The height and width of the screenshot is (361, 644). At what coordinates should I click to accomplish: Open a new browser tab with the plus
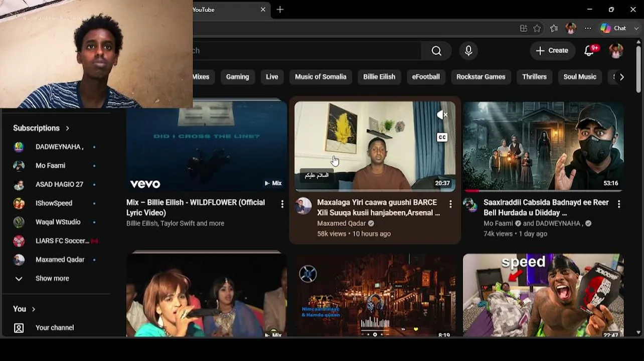[280, 10]
